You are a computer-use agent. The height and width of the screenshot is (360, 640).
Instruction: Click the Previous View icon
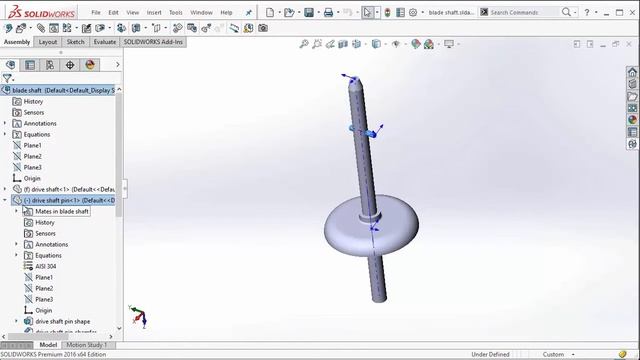coord(330,44)
